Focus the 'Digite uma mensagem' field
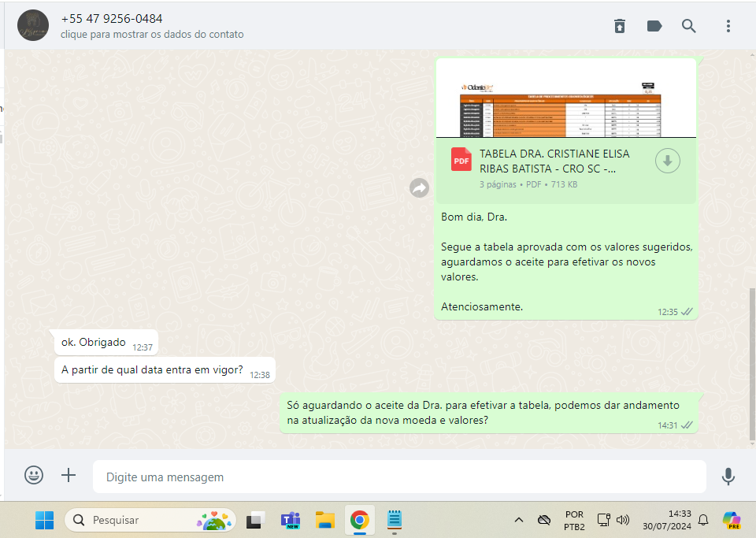The image size is (756, 538). tap(399, 477)
